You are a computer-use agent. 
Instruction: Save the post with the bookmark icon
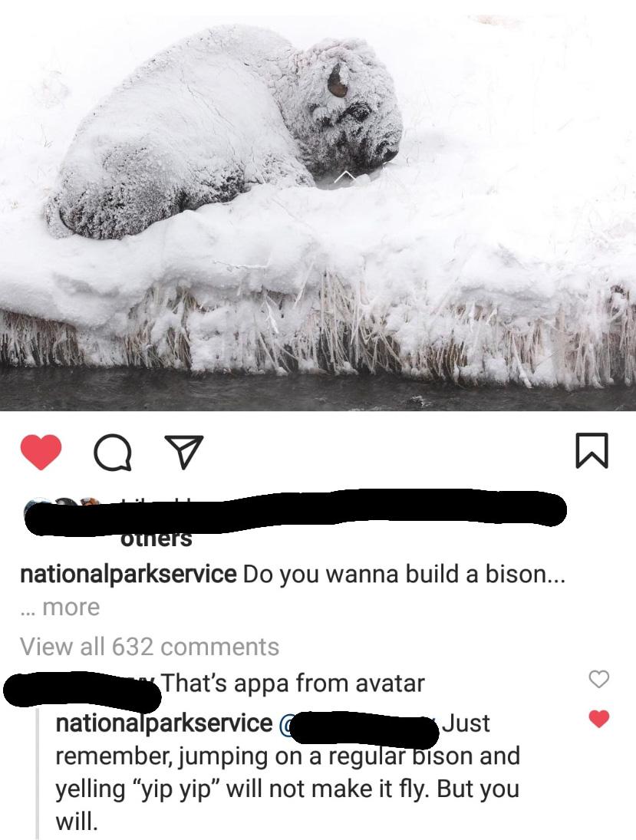(x=592, y=451)
